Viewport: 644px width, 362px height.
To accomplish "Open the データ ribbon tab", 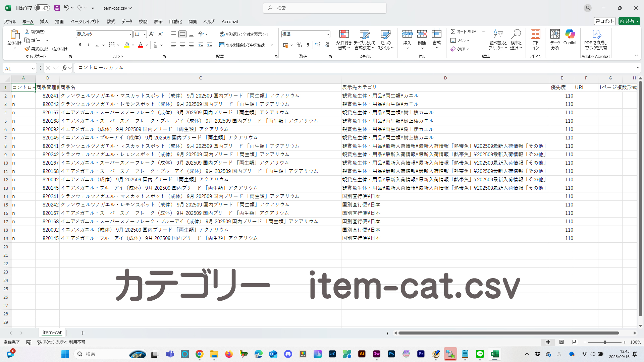I will point(127,21).
